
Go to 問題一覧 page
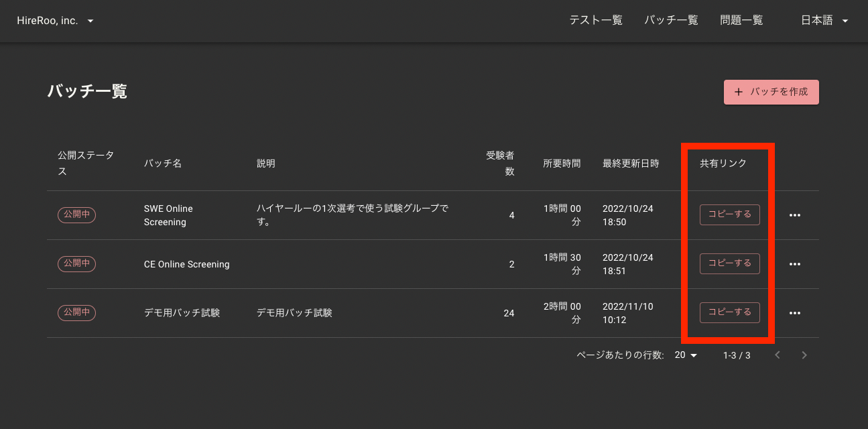tap(741, 21)
